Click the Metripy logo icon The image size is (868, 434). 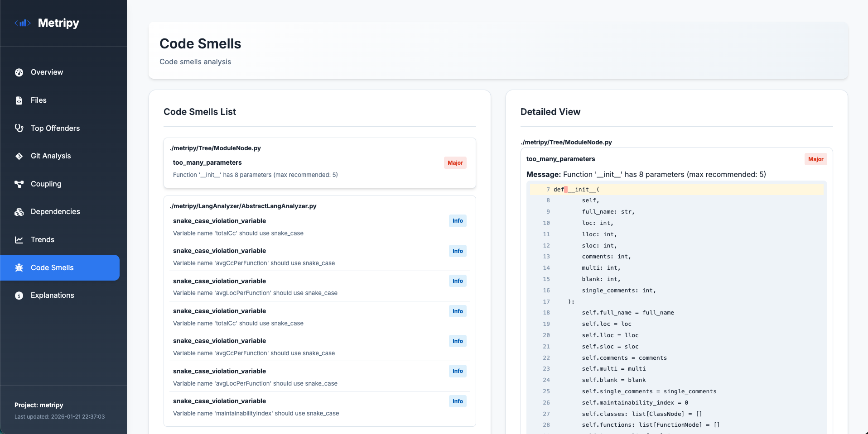pyautogui.click(x=22, y=23)
